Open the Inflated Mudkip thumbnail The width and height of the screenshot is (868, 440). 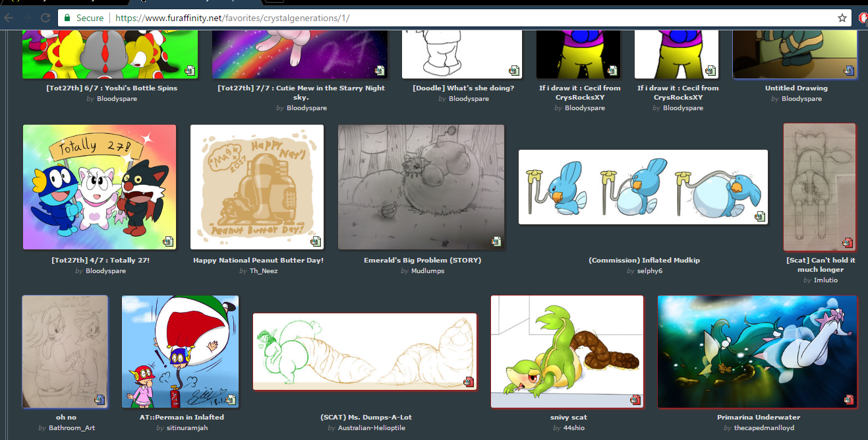coord(643,187)
